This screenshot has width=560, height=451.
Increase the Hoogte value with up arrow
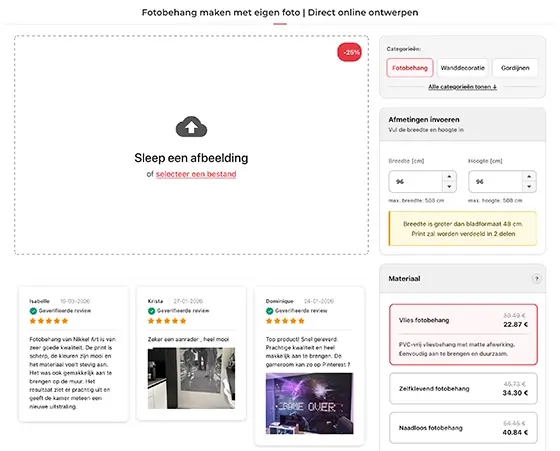(x=529, y=176)
